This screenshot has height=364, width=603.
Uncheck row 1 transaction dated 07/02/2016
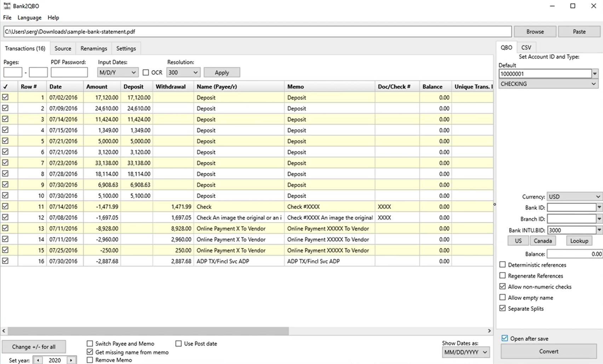click(x=5, y=97)
